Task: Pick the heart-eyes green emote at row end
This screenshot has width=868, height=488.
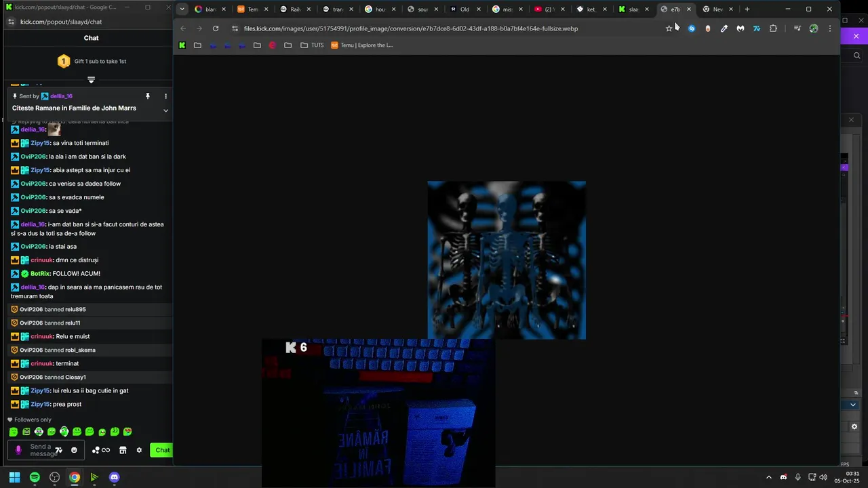Action: coord(127,432)
